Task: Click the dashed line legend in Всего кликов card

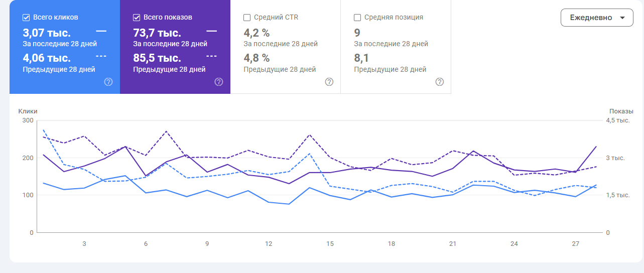Action: click(x=101, y=56)
